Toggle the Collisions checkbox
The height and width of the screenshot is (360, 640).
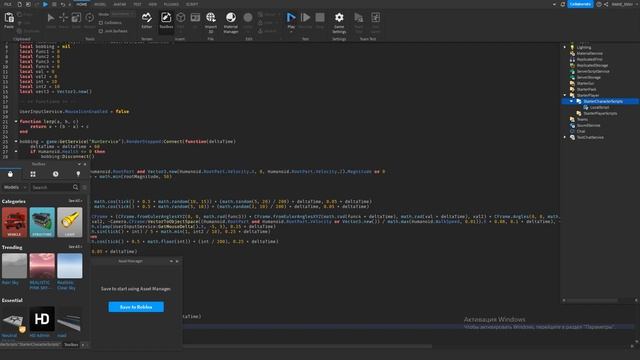tap(101, 23)
